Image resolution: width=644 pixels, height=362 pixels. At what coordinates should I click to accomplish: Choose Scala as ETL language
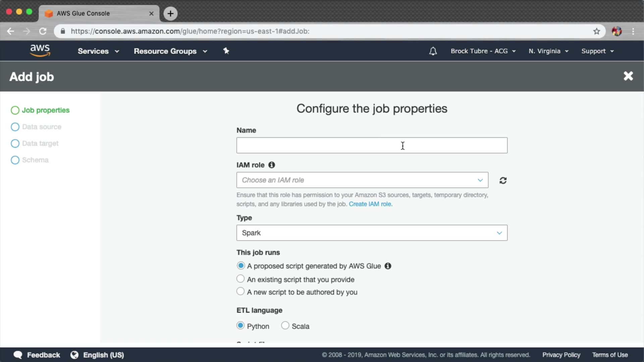(285, 325)
